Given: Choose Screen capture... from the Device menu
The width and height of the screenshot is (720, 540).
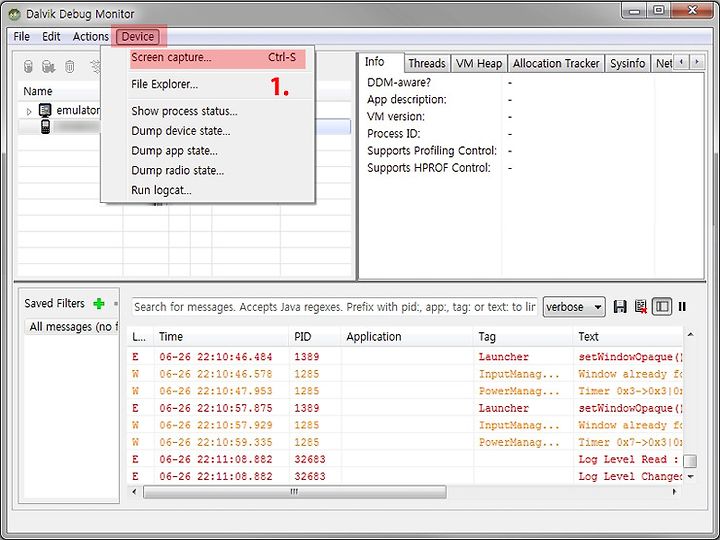Looking at the screenshot, I should click(214, 58).
